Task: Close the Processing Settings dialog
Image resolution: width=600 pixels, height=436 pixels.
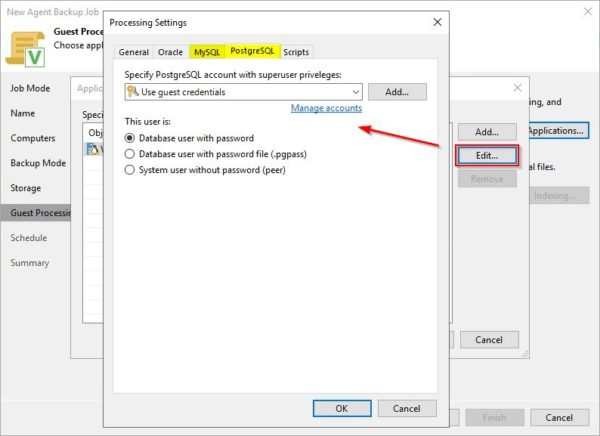Action: pos(437,22)
